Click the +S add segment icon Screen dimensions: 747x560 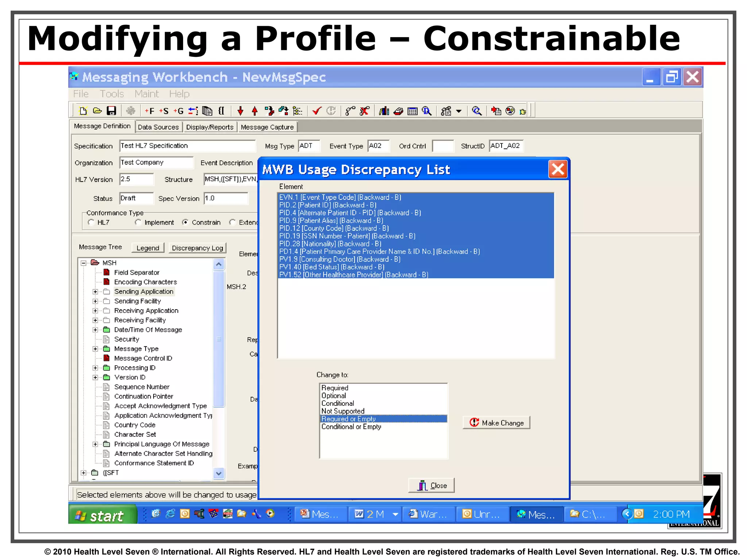coord(164,111)
